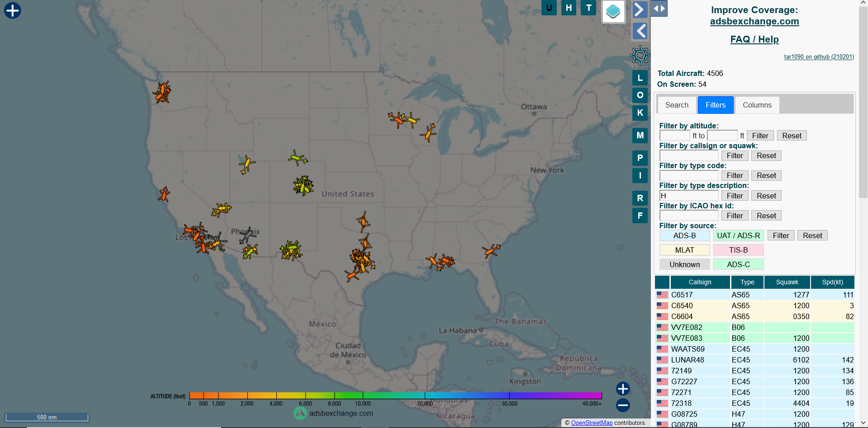
Task: Open the map layer switcher icon
Action: [x=613, y=11]
